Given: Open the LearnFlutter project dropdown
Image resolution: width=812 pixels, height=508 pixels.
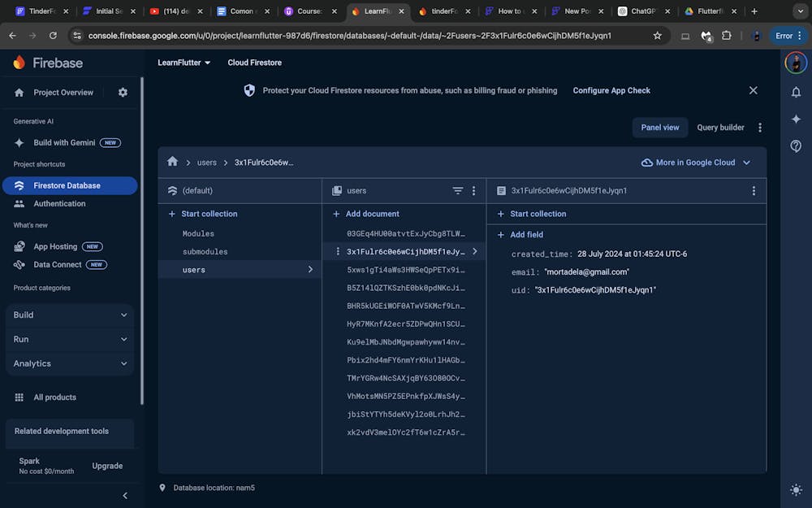Looking at the screenshot, I should pos(184,63).
